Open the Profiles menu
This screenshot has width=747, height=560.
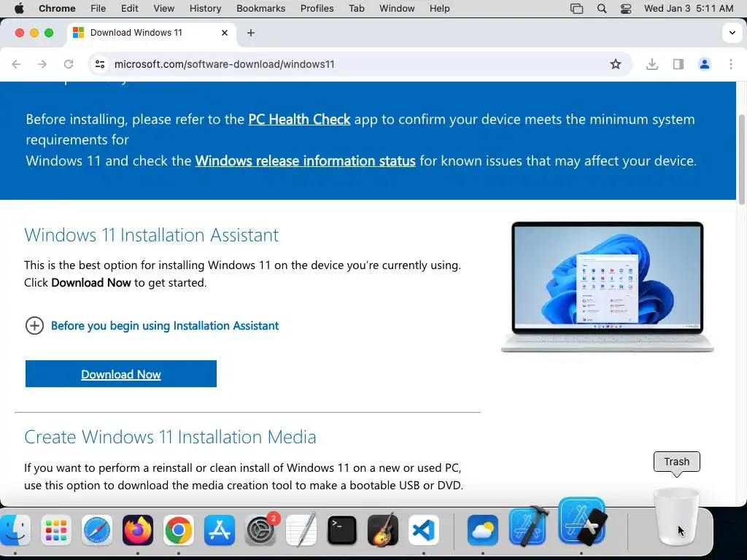pos(317,9)
